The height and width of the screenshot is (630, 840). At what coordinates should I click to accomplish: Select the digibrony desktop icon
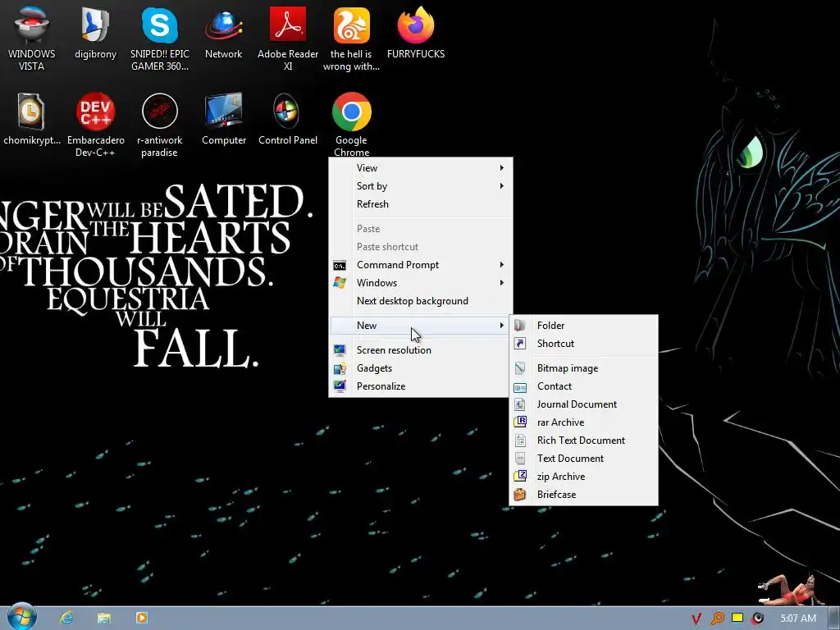[x=95, y=33]
